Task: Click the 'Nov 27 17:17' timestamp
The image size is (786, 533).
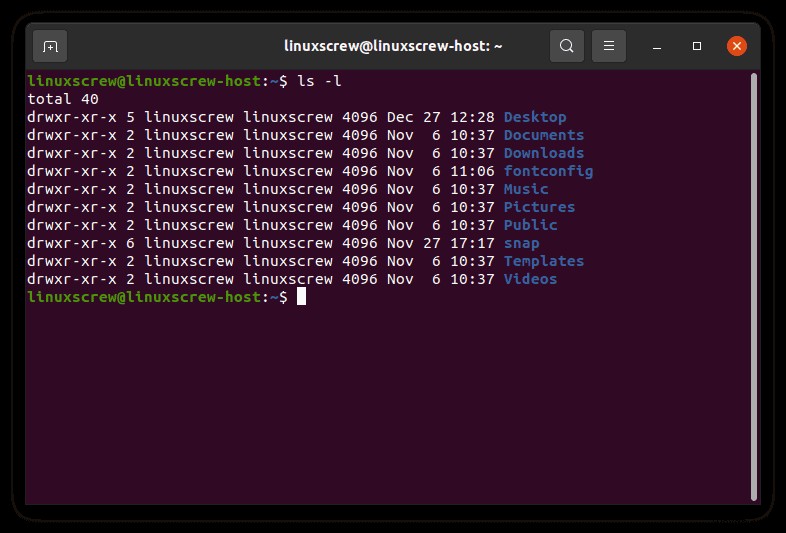Action: tap(441, 244)
